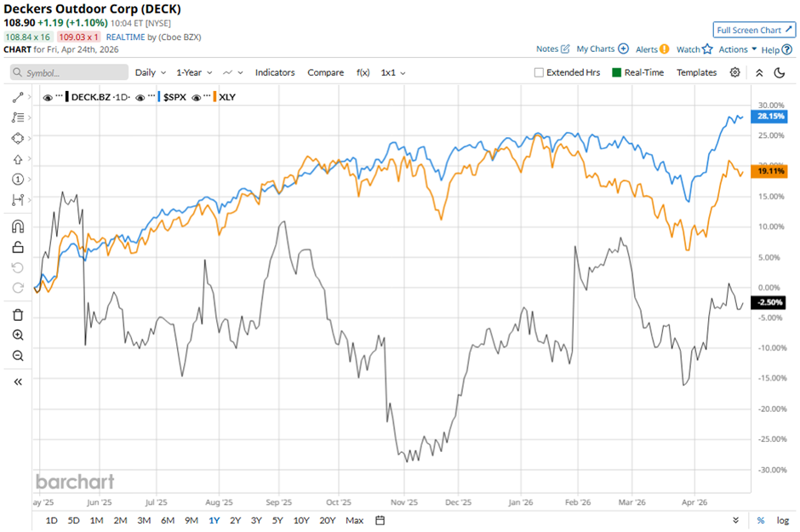Viewport: 800px width, 532px height.
Task: Delete drawings with the trash icon
Action: [x=18, y=315]
